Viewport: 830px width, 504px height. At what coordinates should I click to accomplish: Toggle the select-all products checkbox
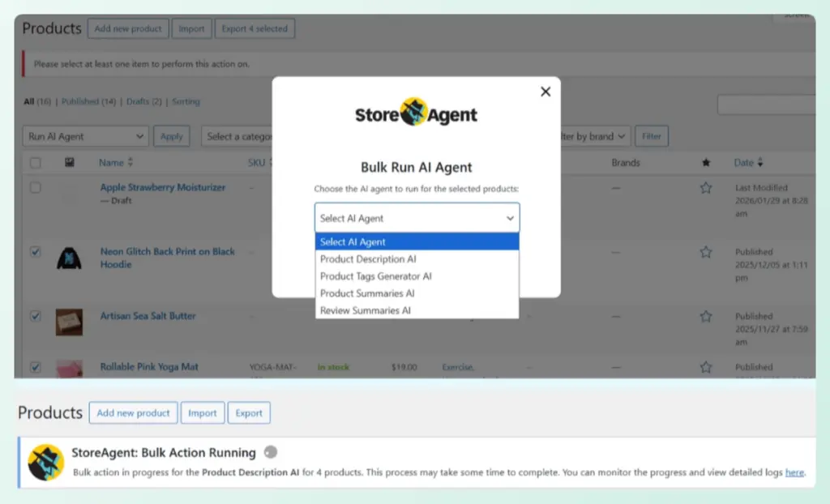(34, 162)
